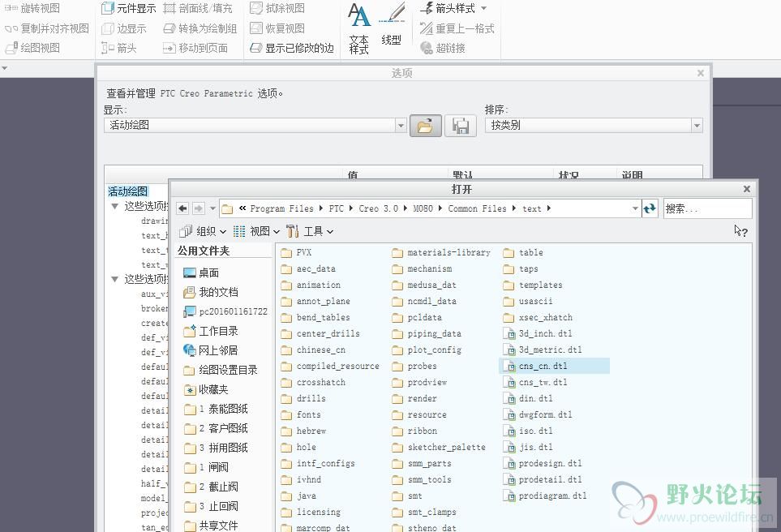Click M080 in the breadcrumb
Image resolution: width=781 pixels, height=532 pixels.
423,208
